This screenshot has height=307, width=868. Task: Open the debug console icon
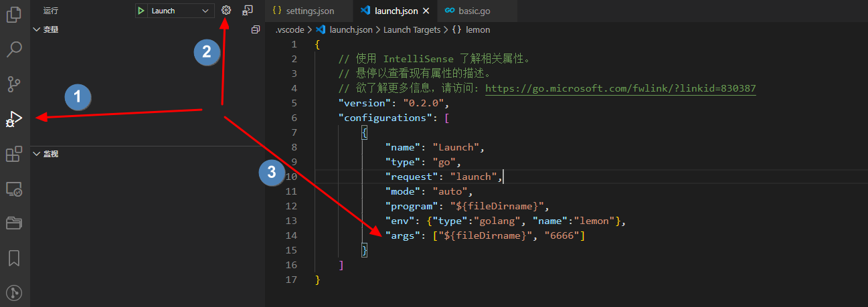(x=248, y=11)
